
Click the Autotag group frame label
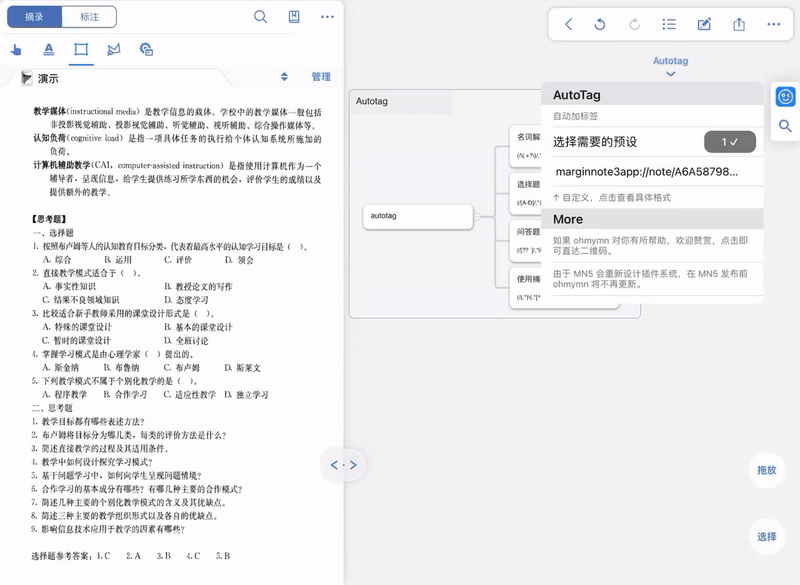click(371, 101)
